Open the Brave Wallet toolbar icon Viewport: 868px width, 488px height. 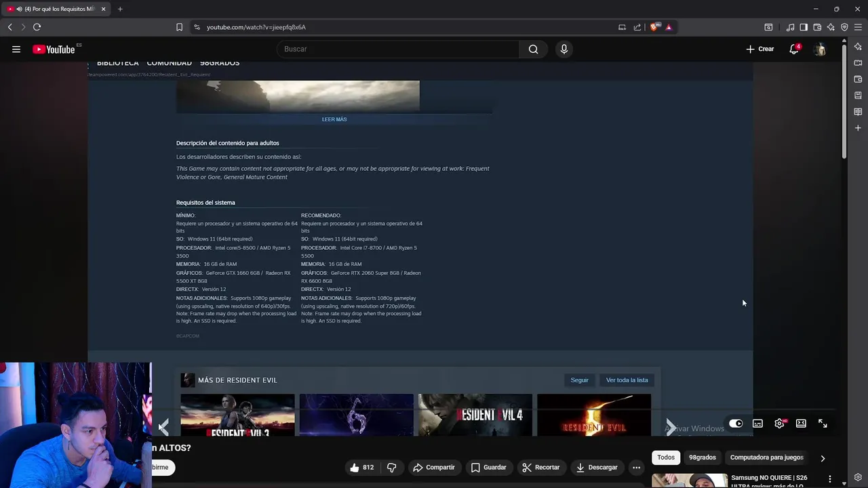point(817,27)
